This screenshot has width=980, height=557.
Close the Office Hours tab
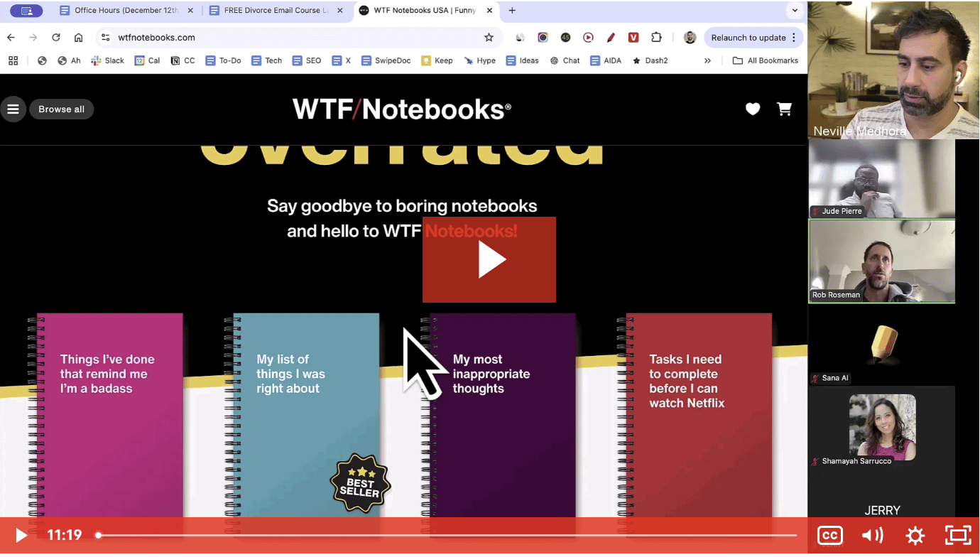click(x=190, y=11)
